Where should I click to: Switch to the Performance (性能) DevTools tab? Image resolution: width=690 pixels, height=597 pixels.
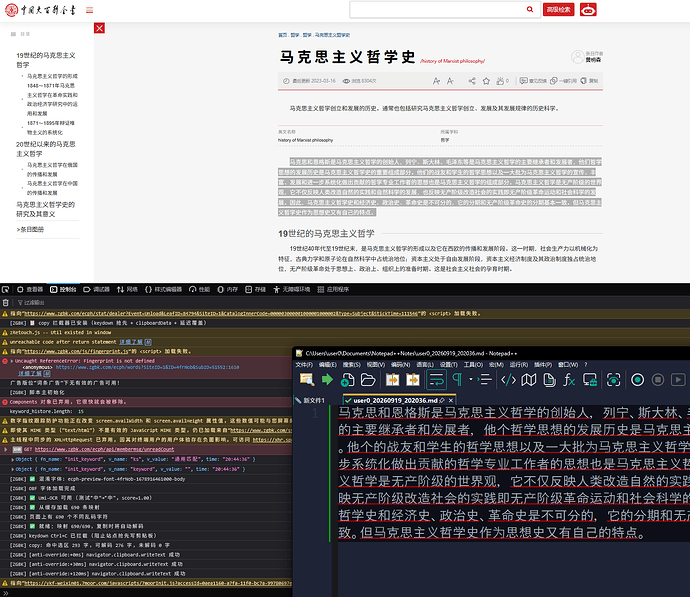(199, 289)
